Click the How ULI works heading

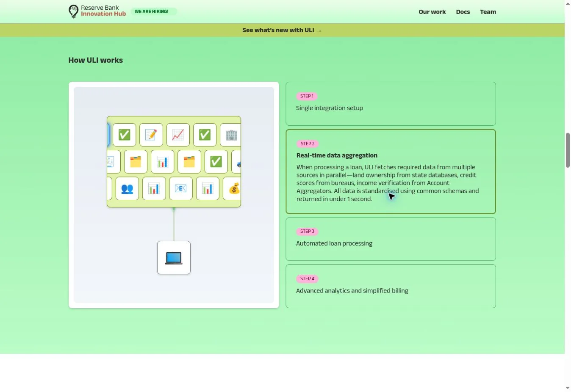pos(96,60)
